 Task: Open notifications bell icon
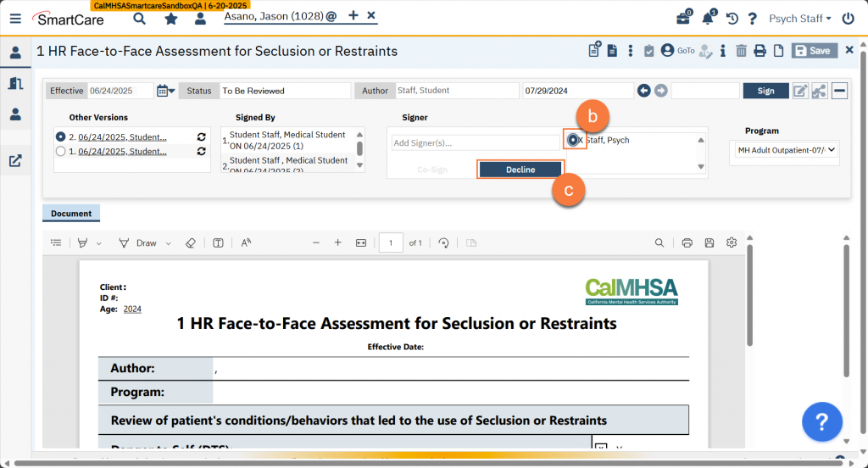pyautogui.click(x=708, y=19)
